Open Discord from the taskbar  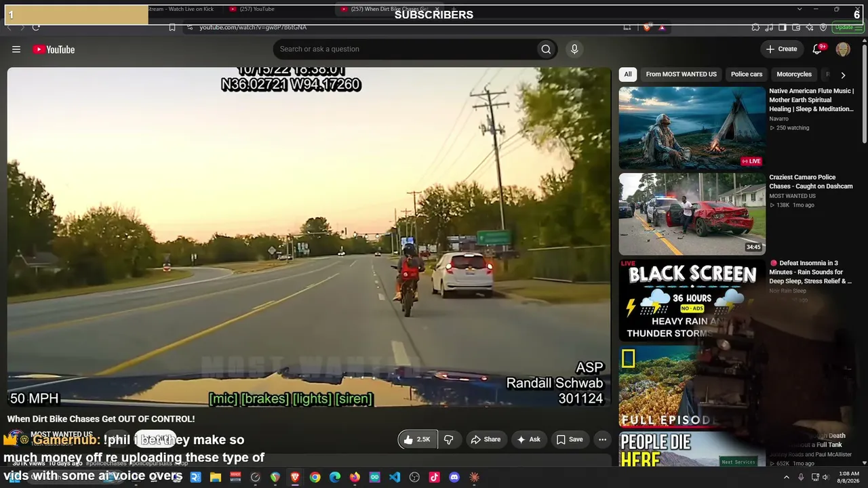(454, 477)
